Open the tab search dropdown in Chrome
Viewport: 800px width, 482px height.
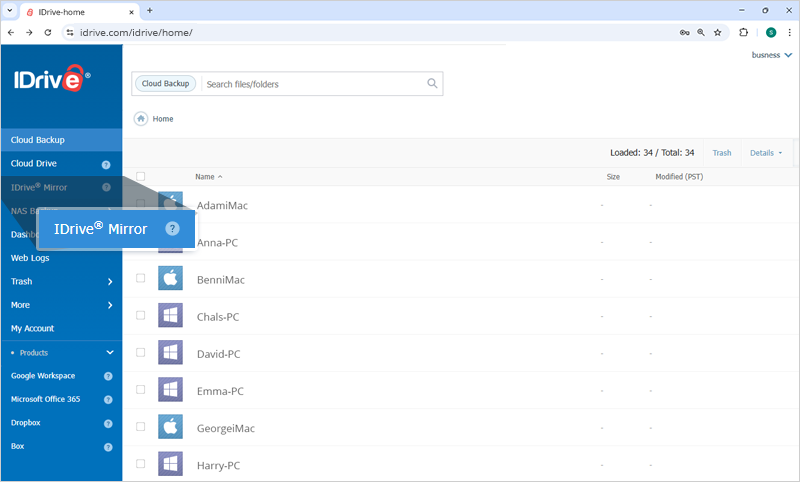10,11
